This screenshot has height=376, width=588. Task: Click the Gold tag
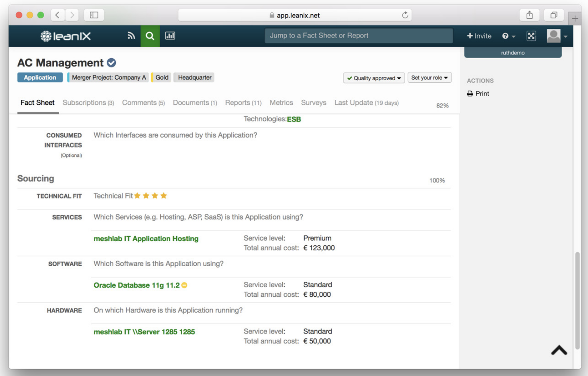(x=161, y=77)
